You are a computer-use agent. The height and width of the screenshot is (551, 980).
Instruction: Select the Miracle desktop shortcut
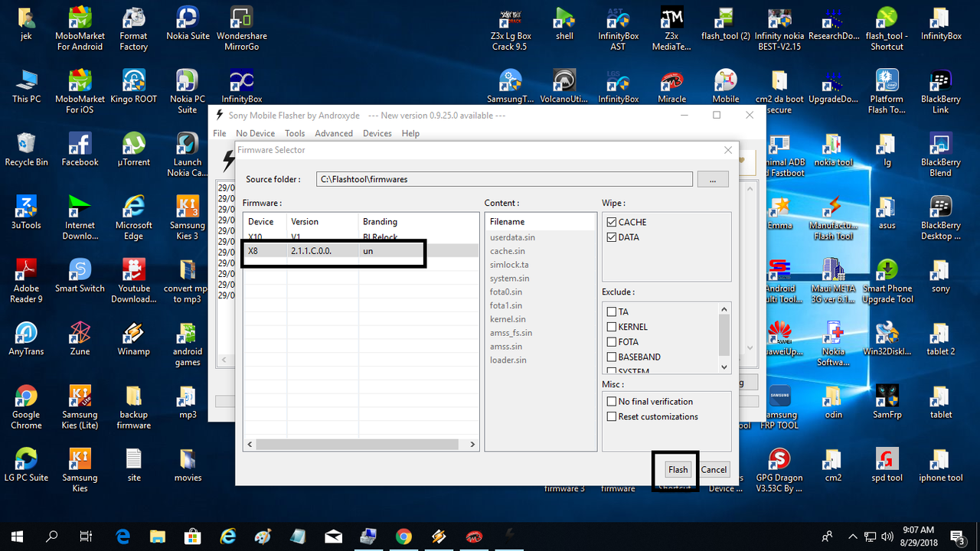click(x=671, y=86)
